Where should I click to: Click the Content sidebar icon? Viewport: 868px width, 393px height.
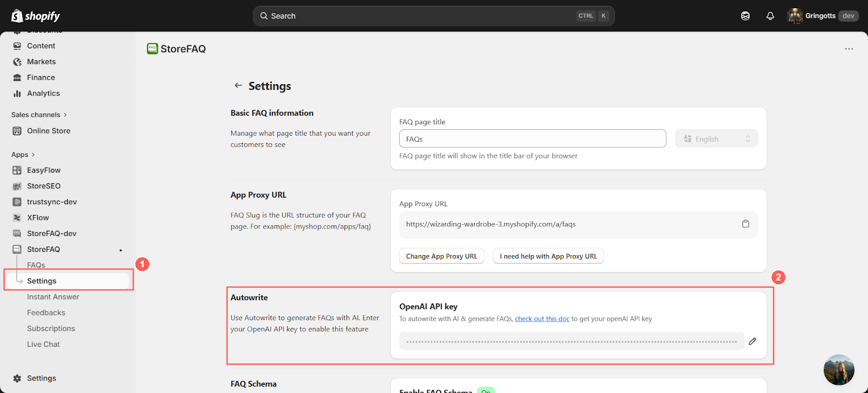pyautogui.click(x=17, y=46)
